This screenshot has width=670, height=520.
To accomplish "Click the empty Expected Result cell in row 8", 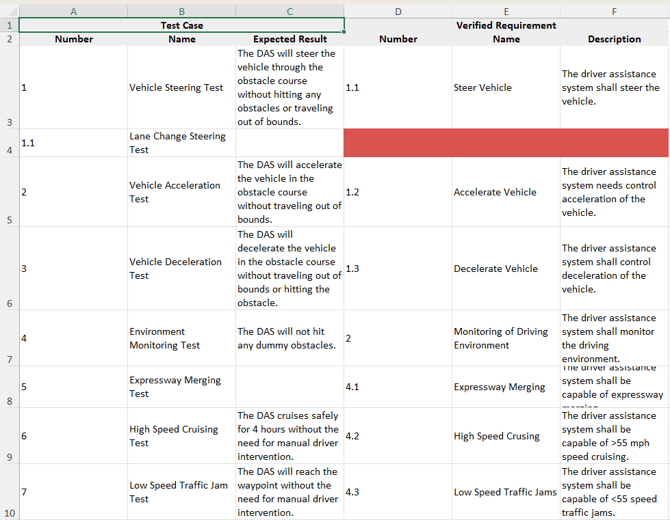I will point(290,387).
